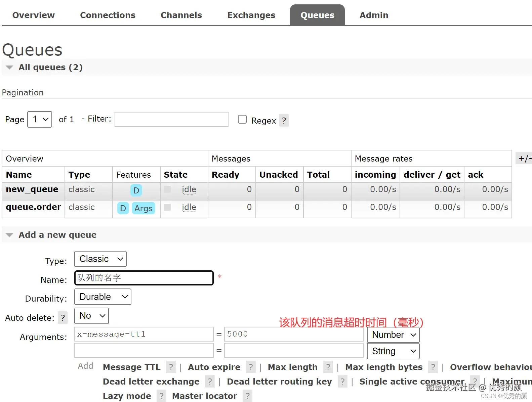This screenshot has height=402, width=532.
Task: Focus the queue Name input field
Action: [144, 278]
